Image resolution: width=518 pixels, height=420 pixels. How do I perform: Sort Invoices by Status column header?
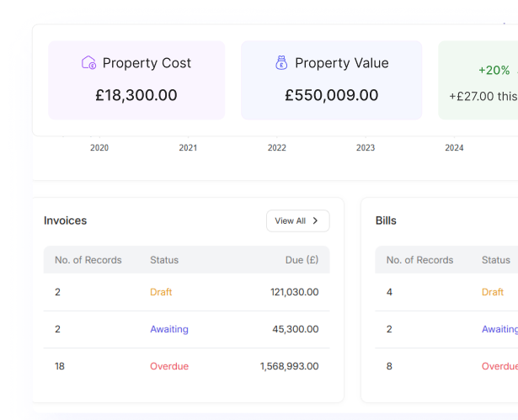(164, 260)
